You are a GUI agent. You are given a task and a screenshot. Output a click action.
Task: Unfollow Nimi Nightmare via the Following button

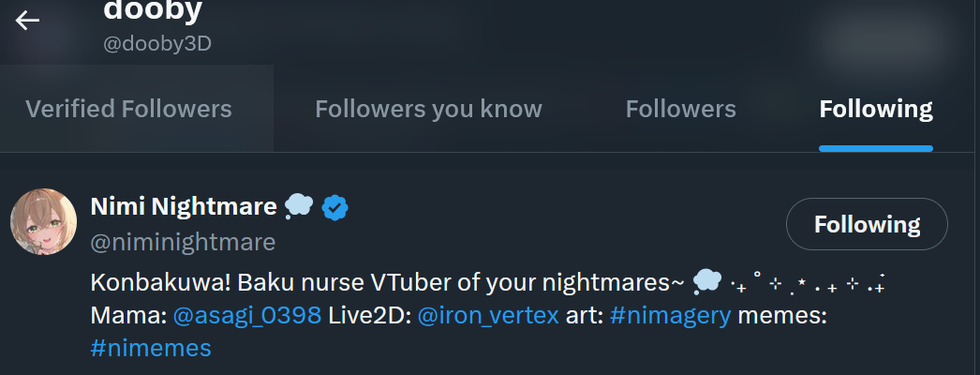click(x=867, y=225)
